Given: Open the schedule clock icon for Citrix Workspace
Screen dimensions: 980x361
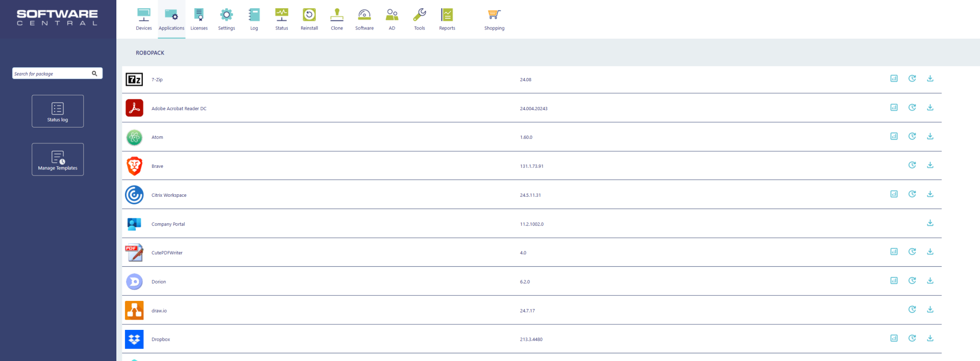Looking at the screenshot, I should tap(912, 194).
